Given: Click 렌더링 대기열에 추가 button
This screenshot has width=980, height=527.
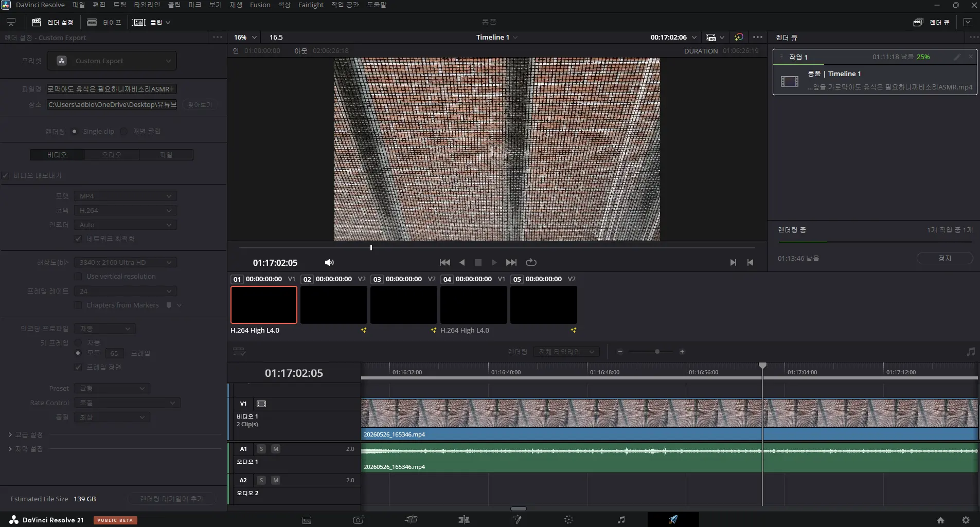Looking at the screenshot, I should [171, 499].
